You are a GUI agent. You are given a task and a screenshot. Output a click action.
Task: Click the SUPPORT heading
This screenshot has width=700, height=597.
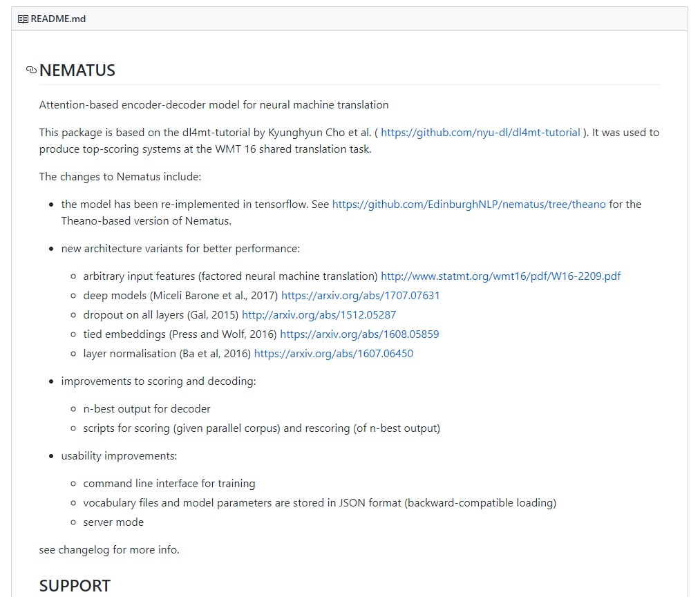[x=75, y=586]
